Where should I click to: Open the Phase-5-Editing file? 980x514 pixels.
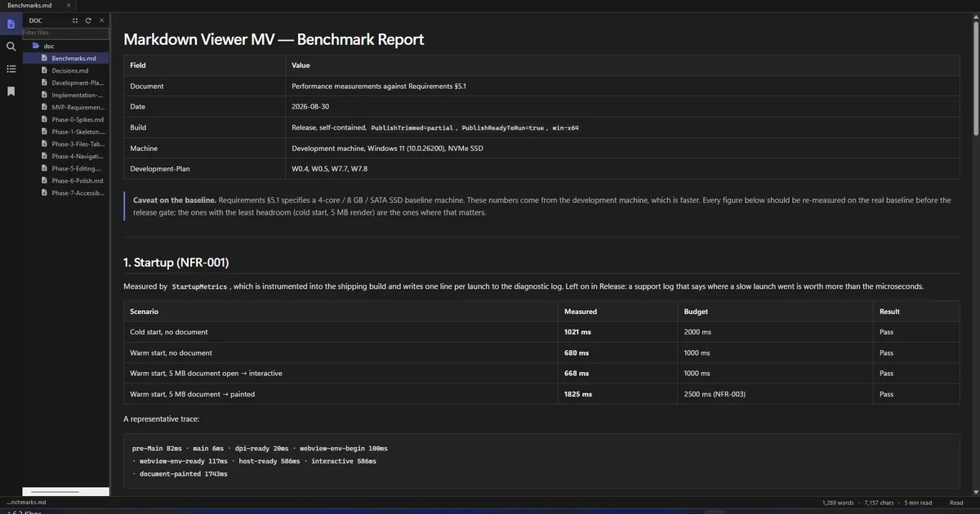pyautogui.click(x=65, y=168)
